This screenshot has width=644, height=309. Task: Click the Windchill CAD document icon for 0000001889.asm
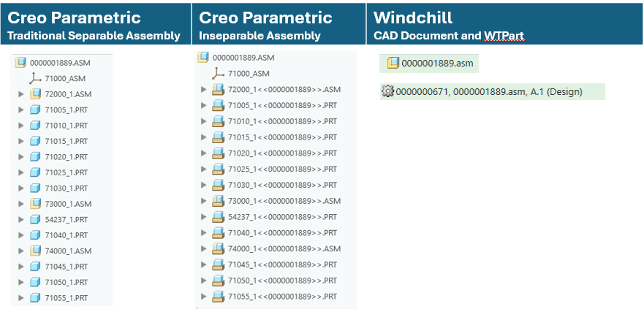coord(393,64)
